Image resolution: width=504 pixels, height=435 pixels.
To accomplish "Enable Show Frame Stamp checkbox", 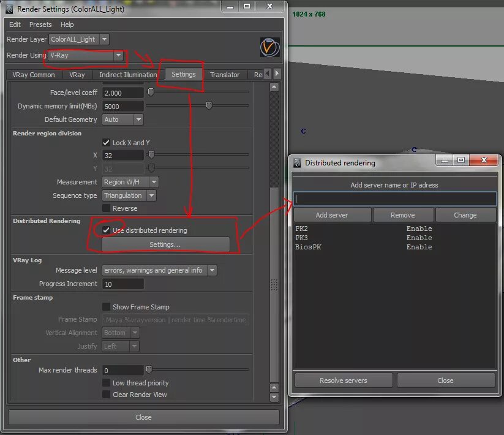I will click(x=106, y=307).
